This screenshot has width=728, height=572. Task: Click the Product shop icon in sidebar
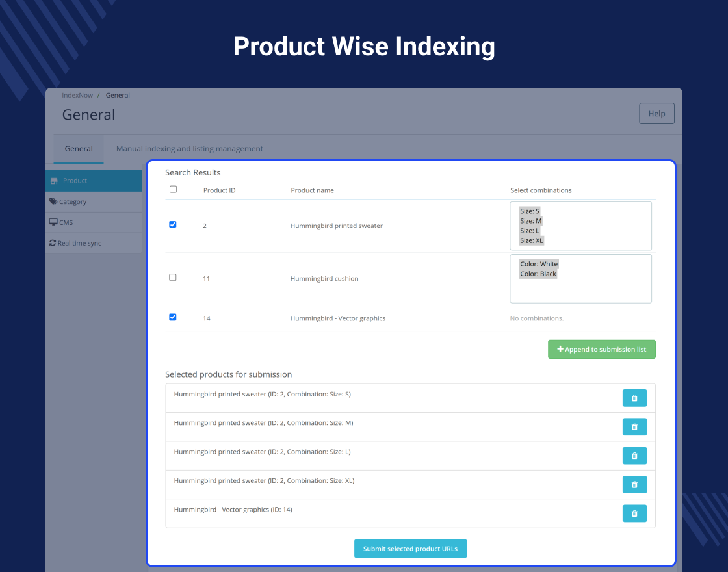coord(54,181)
